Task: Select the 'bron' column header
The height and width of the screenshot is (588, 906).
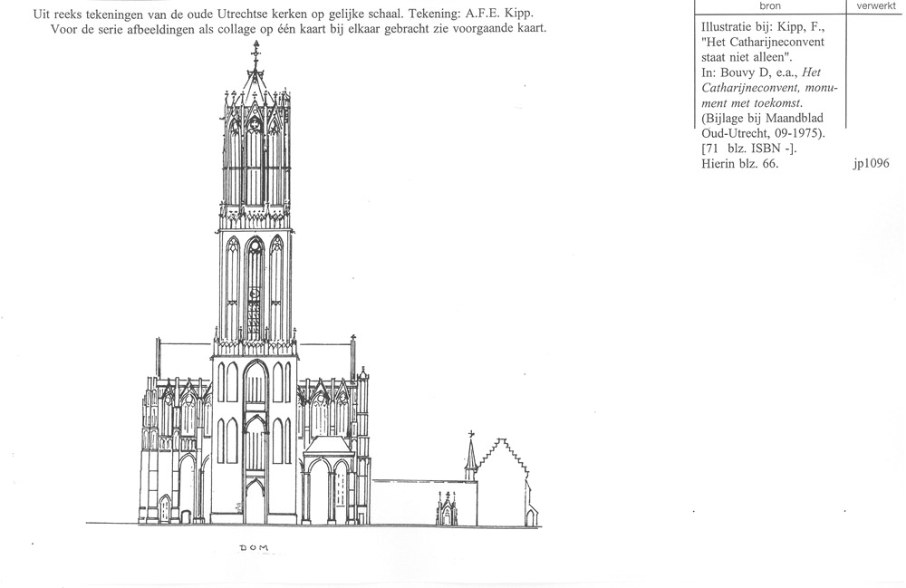Action: pos(770,5)
